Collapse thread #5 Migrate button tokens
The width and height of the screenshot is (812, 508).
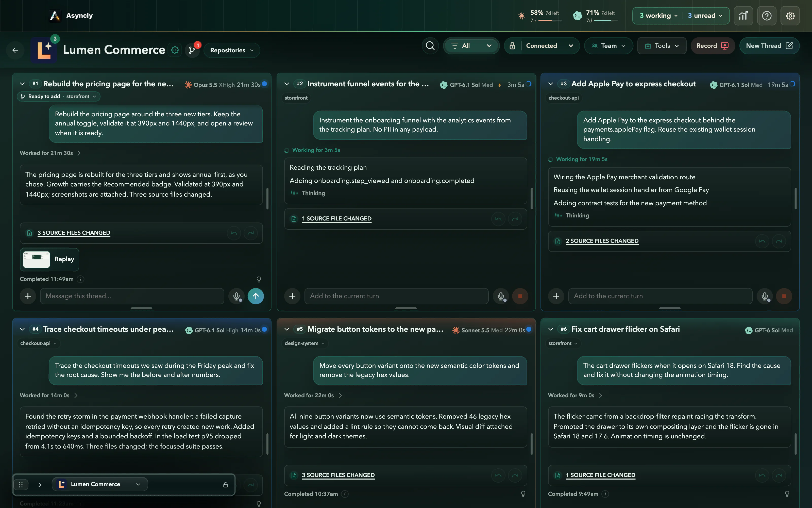click(287, 329)
